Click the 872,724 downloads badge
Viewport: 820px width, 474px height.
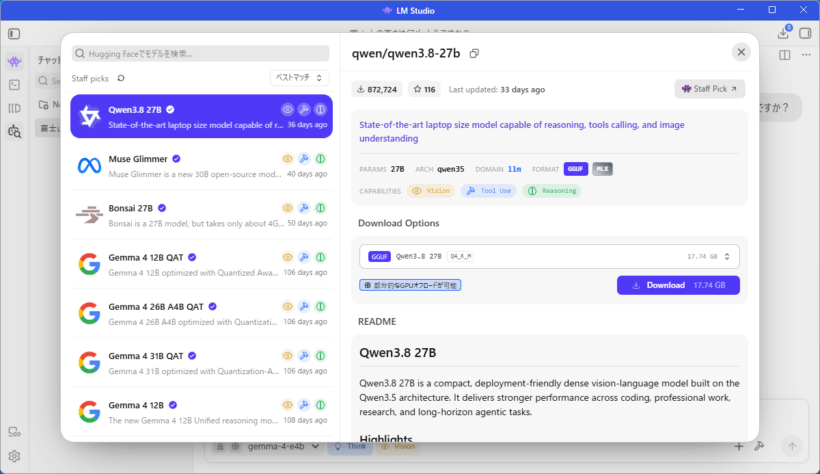(377, 89)
